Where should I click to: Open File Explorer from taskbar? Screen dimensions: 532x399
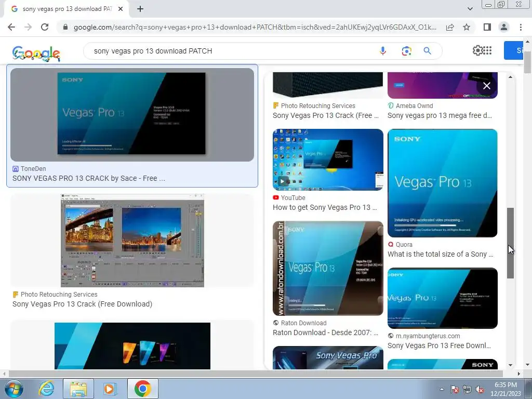click(x=78, y=389)
